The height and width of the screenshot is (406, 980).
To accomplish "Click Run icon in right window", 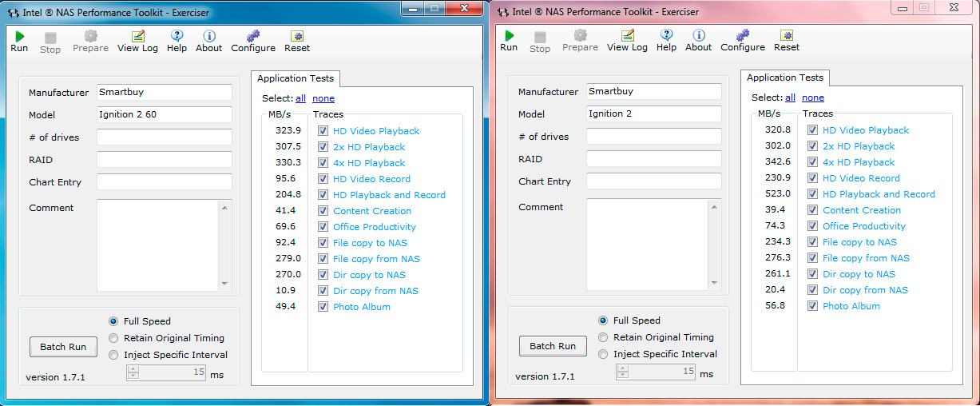I will pyautogui.click(x=509, y=35).
